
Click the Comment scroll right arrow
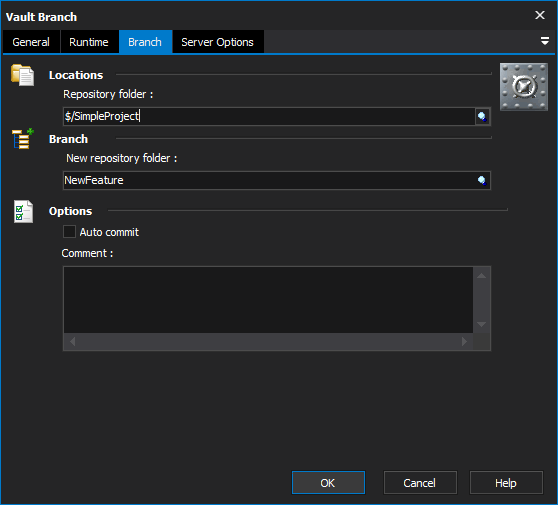[464, 342]
